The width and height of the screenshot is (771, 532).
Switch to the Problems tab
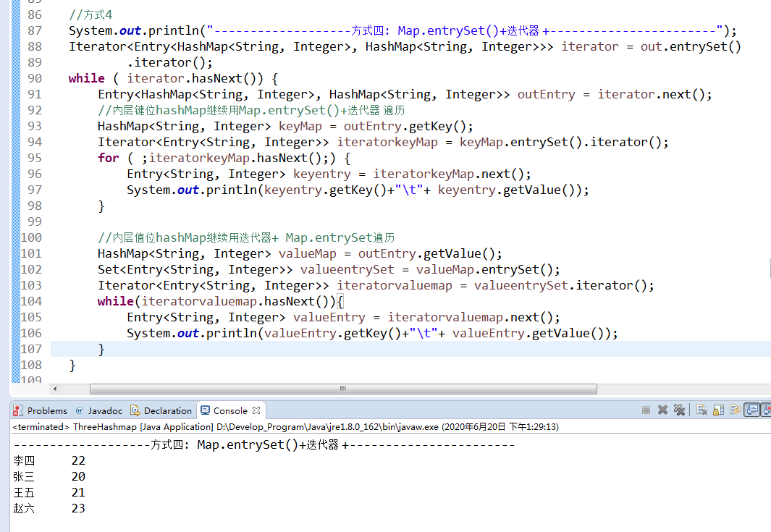tap(41, 410)
